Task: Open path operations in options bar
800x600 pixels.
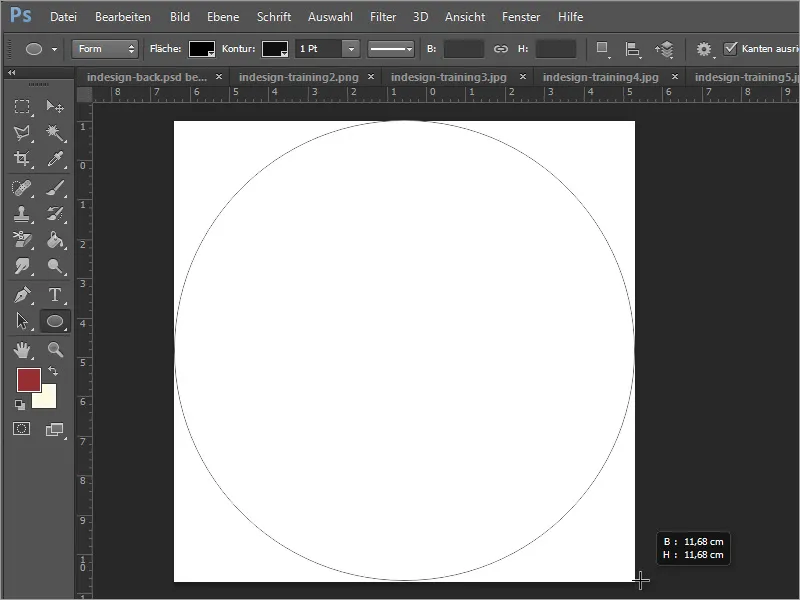Action: coord(603,49)
